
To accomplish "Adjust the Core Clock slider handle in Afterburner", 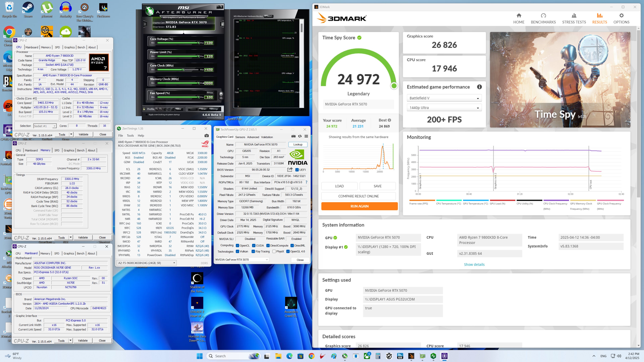I will pos(183,70).
